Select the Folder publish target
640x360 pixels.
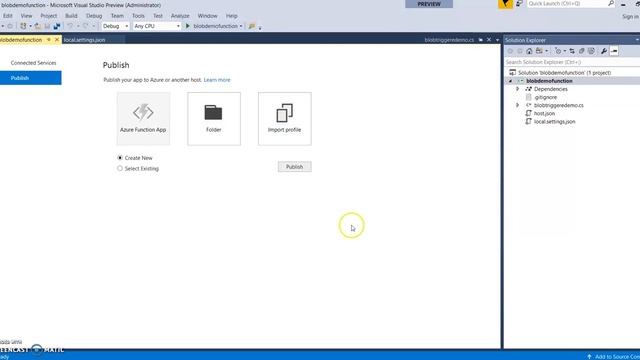(214, 119)
